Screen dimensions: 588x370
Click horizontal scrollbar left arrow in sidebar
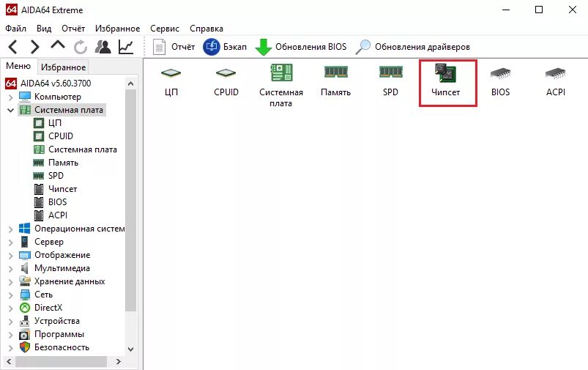pyautogui.click(x=9, y=362)
